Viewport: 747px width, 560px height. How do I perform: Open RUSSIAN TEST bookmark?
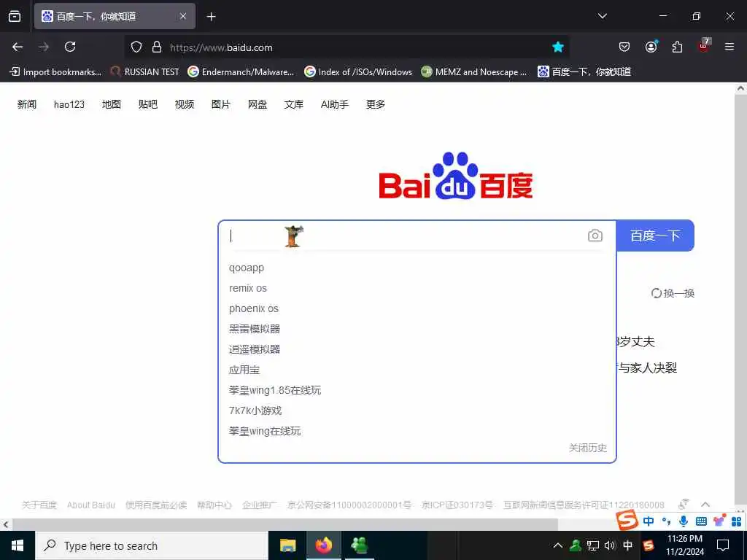[x=145, y=72]
